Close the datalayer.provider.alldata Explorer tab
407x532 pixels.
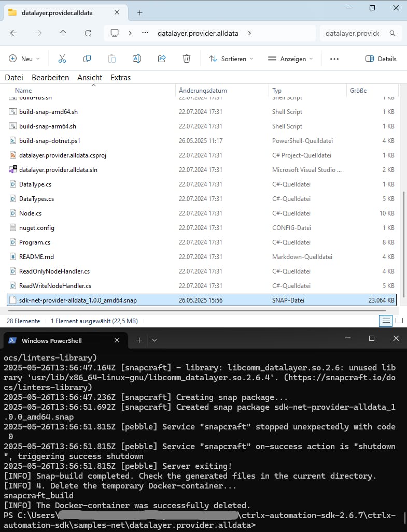tap(117, 12)
